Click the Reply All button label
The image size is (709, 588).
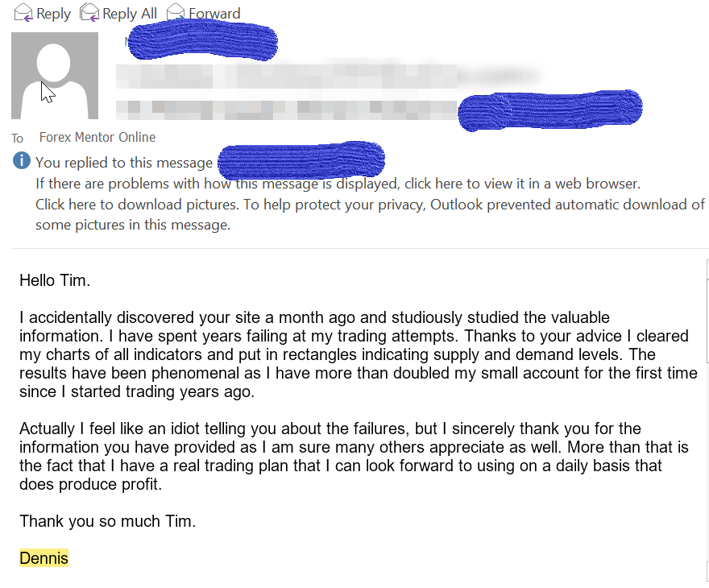(x=130, y=14)
